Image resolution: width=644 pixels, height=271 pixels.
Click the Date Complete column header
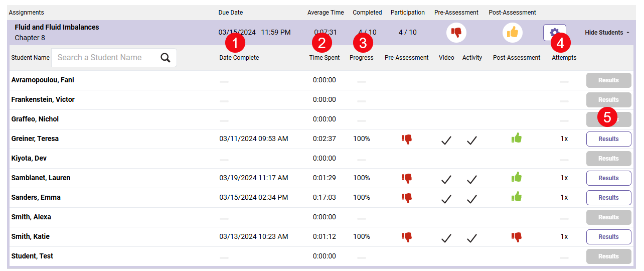(x=239, y=58)
